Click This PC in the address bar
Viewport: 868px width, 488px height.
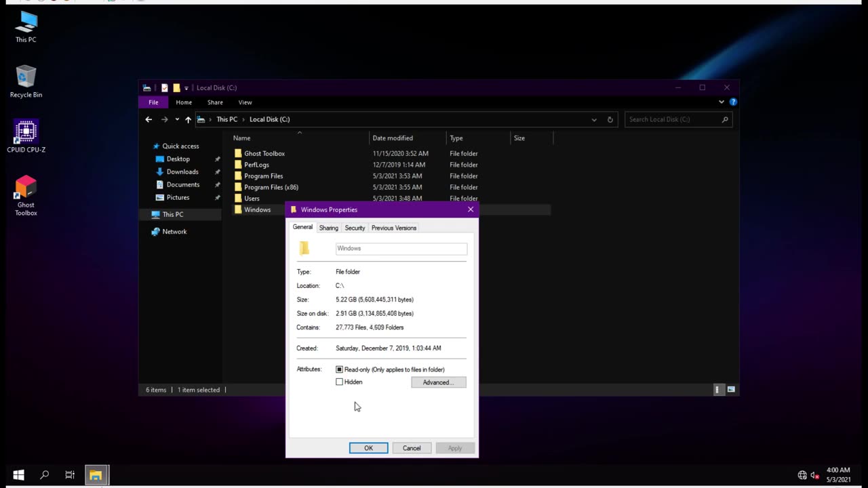pyautogui.click(x=226, y=119)
